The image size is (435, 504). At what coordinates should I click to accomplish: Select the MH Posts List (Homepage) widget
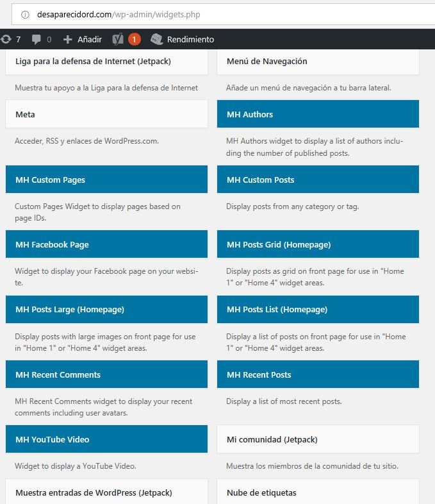pyautogui.click(x=318, y=310)
